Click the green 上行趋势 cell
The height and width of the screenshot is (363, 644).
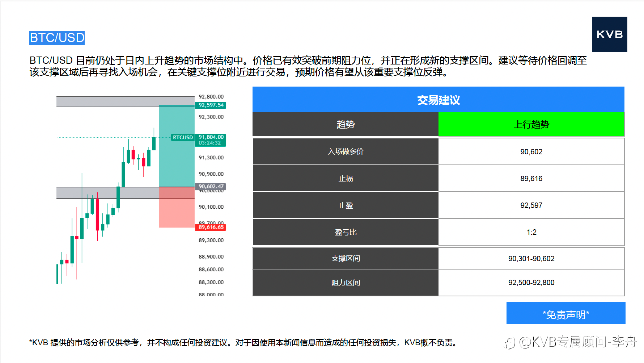coord(531,124)
